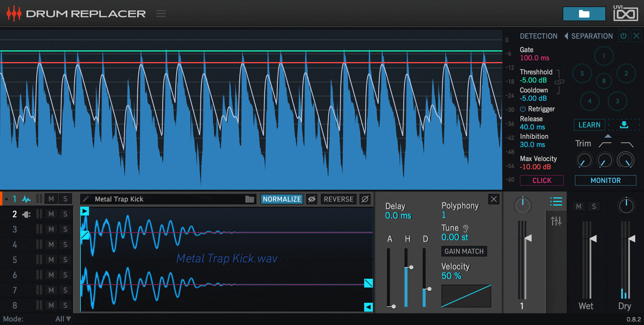
Task: Click the fade-in handle on waveform
Action: [x=85, y=235]
